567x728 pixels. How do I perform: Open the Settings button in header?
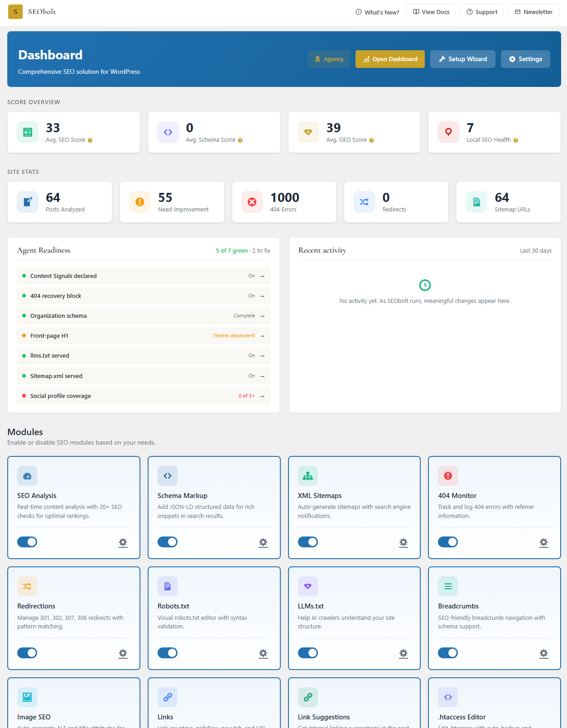(x=525, y=59)
